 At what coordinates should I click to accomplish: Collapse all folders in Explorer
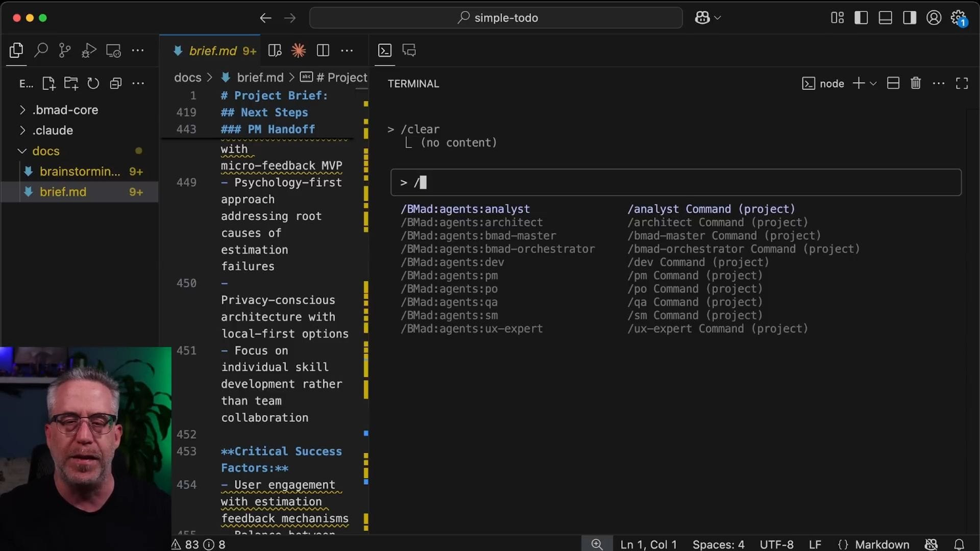pos(116,83)
